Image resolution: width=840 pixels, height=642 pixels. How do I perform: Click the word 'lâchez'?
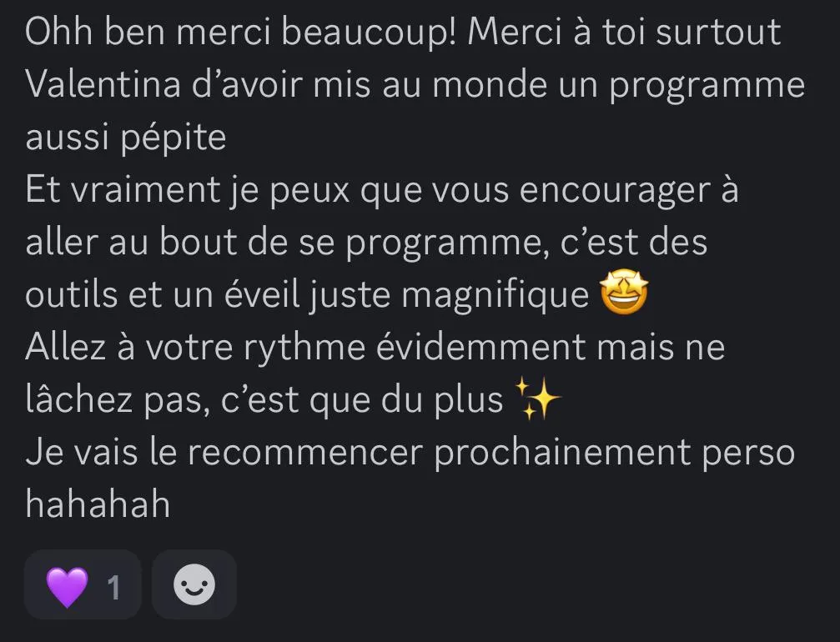point(78,399)
